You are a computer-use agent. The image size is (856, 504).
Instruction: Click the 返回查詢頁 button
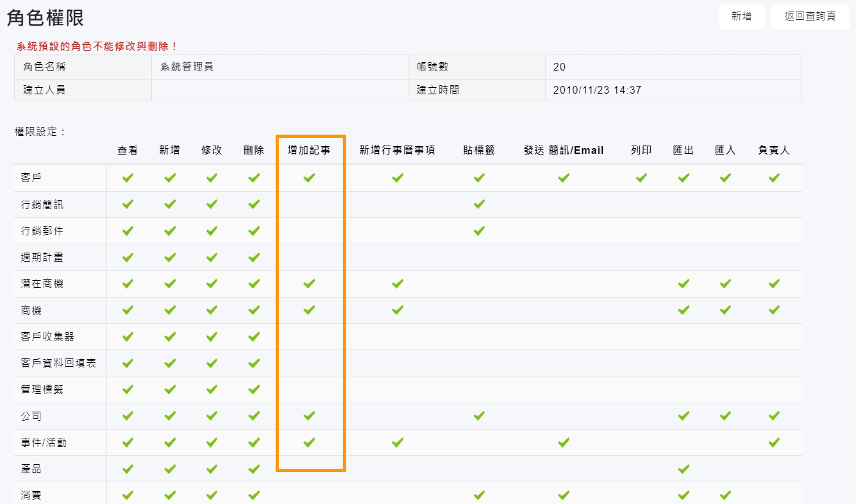(x=810, y=17)
